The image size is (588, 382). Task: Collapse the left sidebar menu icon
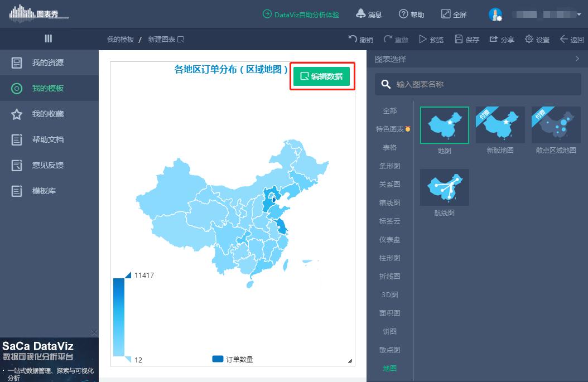(49, 38)
